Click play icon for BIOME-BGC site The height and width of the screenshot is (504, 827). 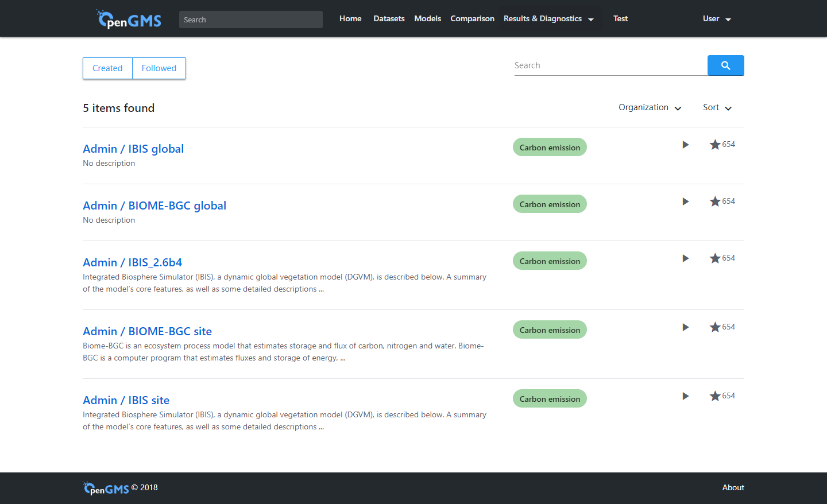[x=685, y=327]
